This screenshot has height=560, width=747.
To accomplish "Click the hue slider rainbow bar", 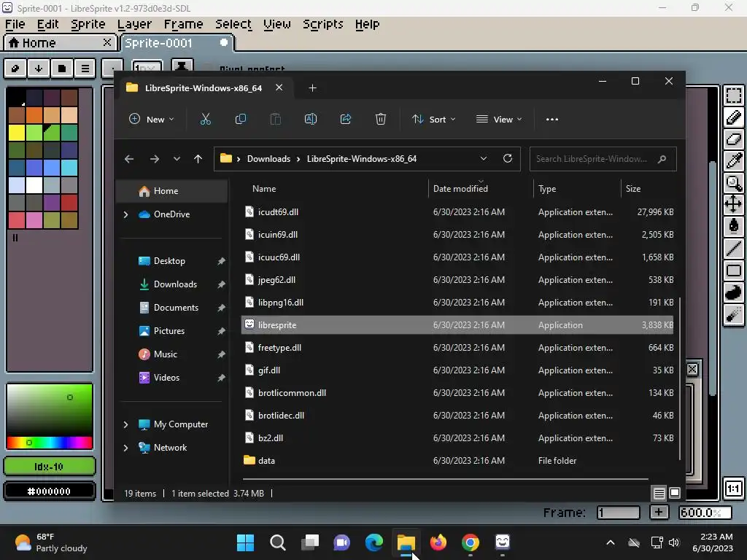I will (50, 443).
